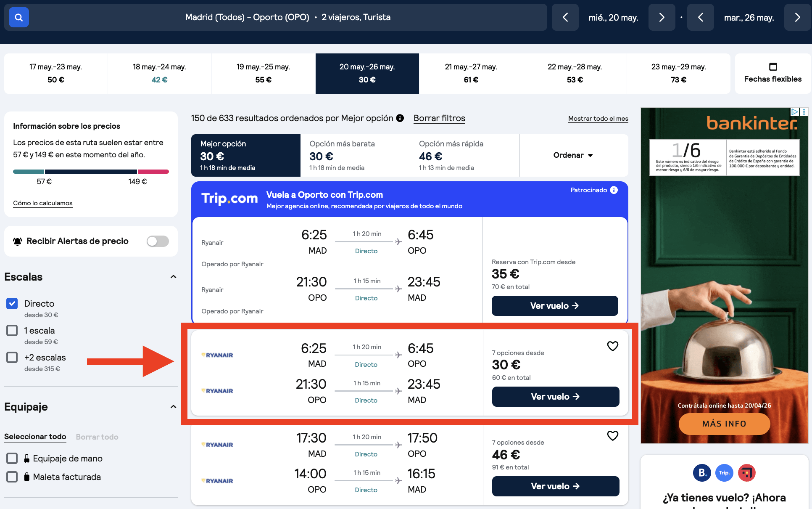Click info icon next to Mejor opción
Image resolution: width=812 pixels, height=509 pixels.
pyautogui.click(x=400, y=118)
